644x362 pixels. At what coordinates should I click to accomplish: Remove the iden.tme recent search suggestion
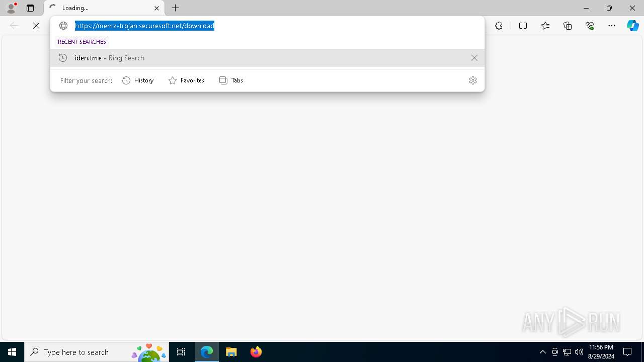[474, 58]
